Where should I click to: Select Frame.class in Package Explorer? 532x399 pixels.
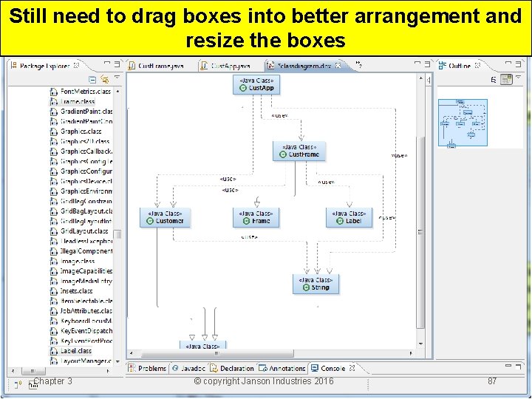(x=72, y=101)
